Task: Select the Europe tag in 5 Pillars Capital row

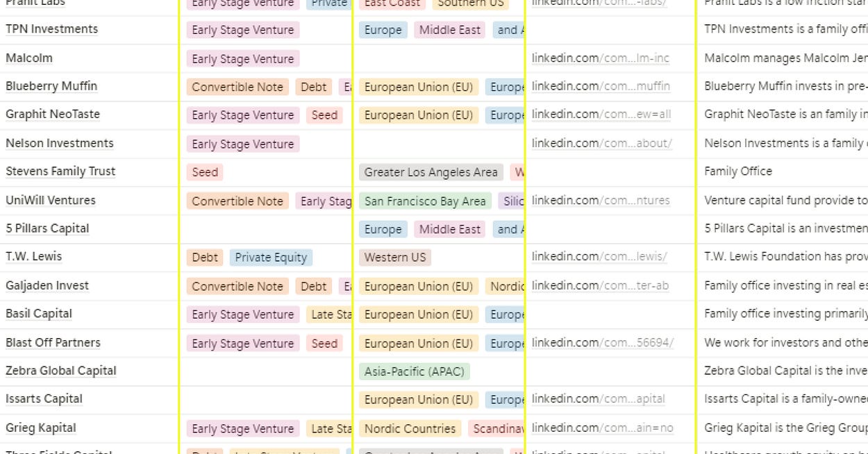Action: click(x=383, y=229)
